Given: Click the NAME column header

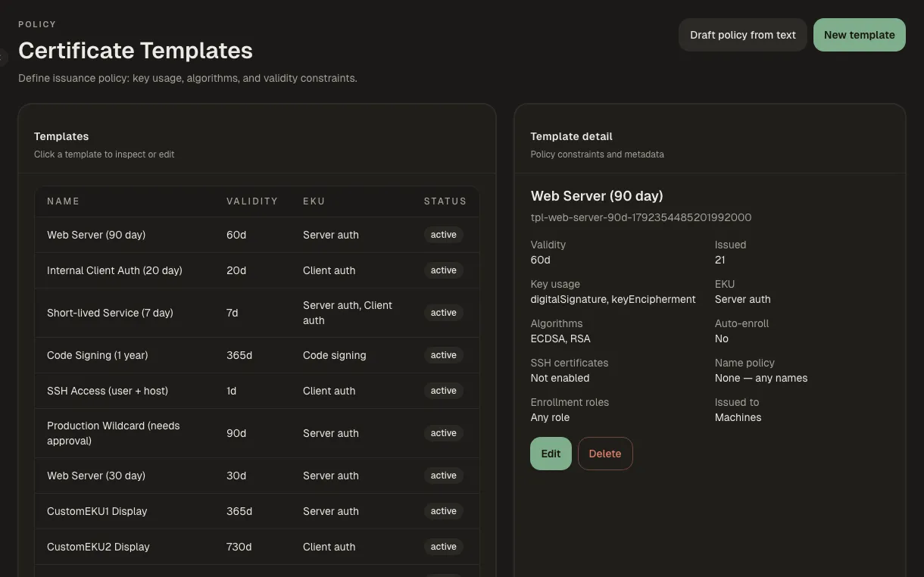Looking at the screenshot, I should tap(63, 201).
